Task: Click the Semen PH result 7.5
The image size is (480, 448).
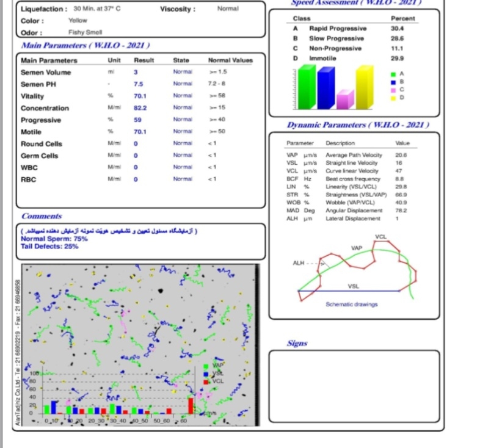Action: pyautogui.click(x=139, y=84)
